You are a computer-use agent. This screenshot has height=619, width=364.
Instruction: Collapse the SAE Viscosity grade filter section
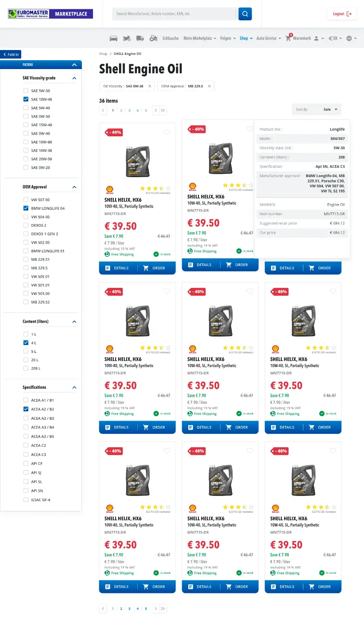click(74, 78)
